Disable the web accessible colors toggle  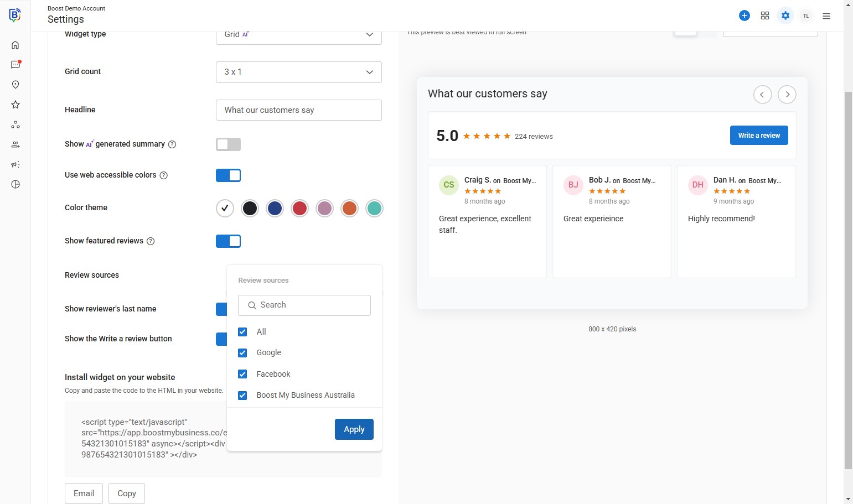point(228,175)
